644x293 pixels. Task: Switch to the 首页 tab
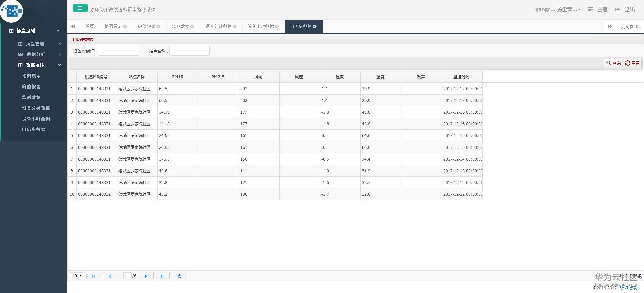tap(90, 27)
